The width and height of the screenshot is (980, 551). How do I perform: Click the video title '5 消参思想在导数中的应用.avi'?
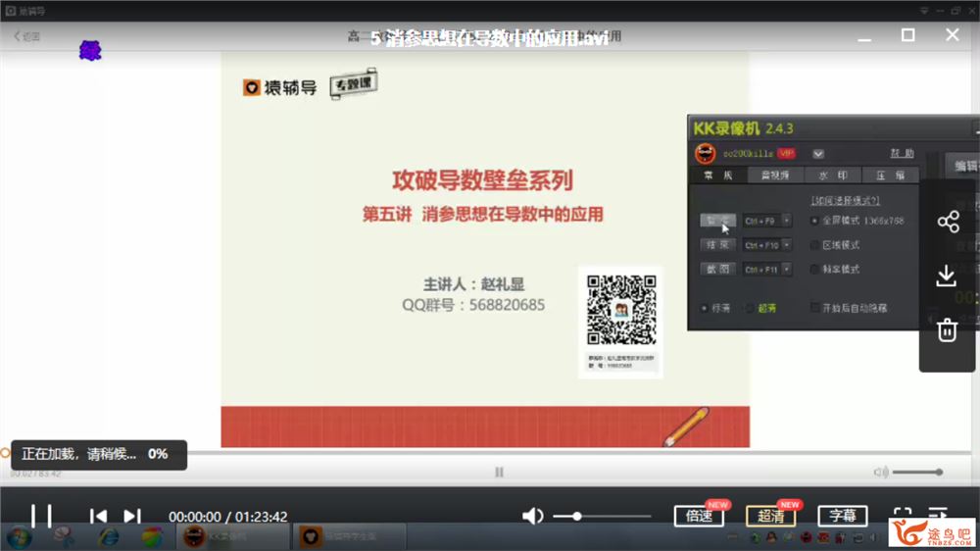pyautogui.click(x=489, y=37)
